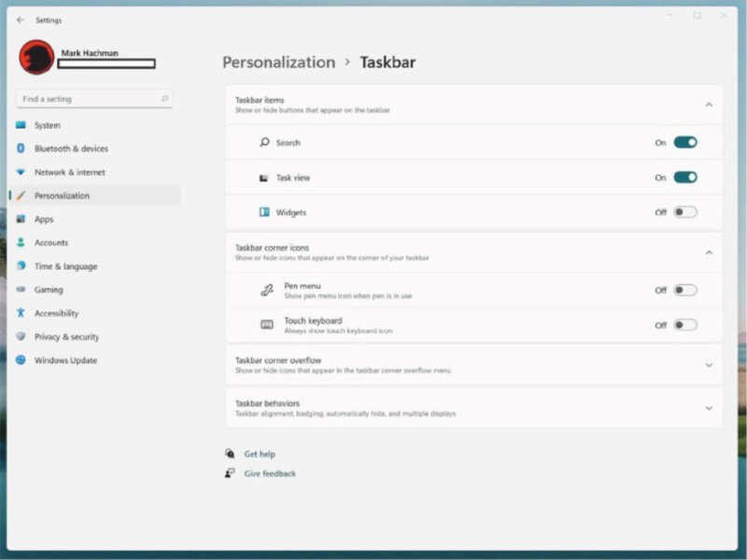Click the Network & internet wifi icon
Screen dimensions: 747x560
click(x=21, y=173)
